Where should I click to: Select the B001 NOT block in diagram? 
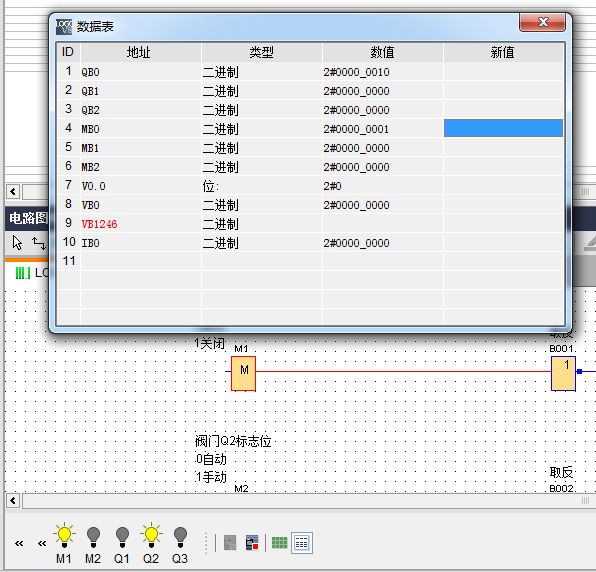(x=563, y=373)
